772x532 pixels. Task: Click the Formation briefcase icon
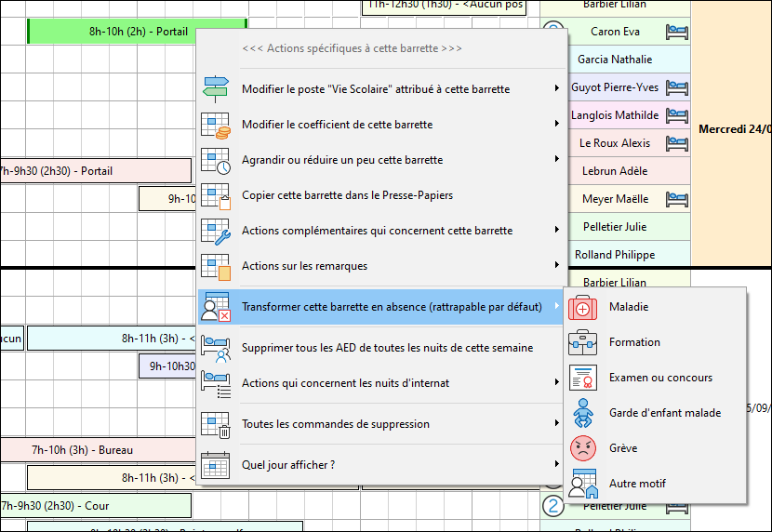[583, 342]
